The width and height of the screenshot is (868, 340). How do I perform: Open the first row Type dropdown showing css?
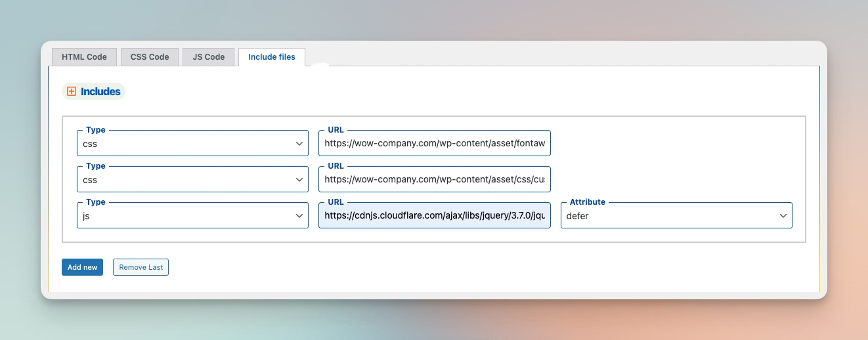tap(192, 143)
